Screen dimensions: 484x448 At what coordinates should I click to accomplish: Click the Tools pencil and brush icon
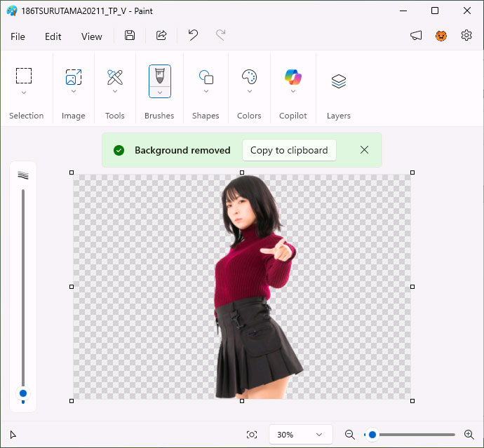click(x=115, y=77)
